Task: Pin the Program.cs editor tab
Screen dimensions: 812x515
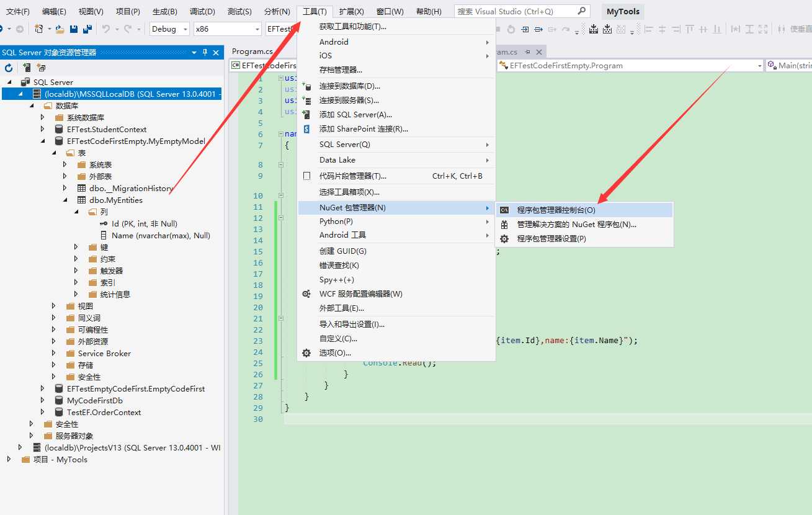Action: 527,52
